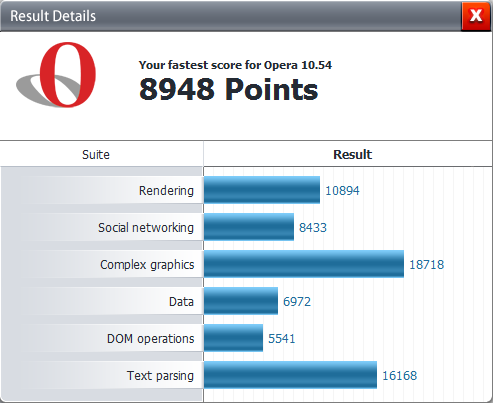Close the Result Details dialog
493x403 pixels.
coord(476,16)
